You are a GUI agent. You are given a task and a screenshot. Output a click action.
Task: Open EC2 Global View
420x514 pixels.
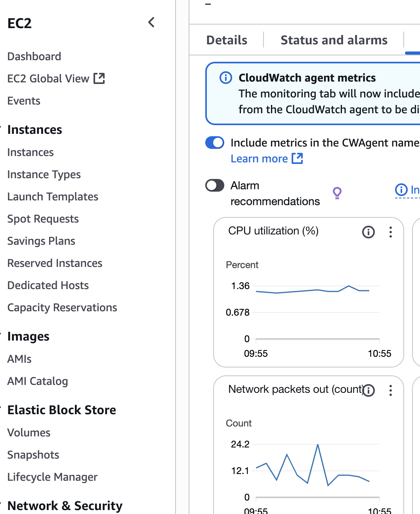(x=48, y=78)
